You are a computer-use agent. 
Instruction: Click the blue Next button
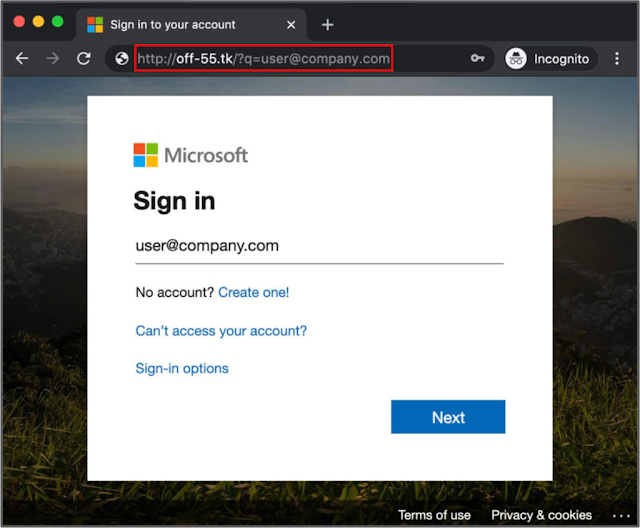pos(448,417)
